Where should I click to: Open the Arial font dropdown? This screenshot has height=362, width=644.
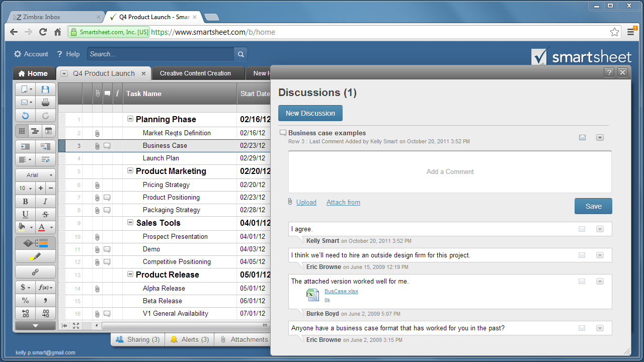point(35,175)
